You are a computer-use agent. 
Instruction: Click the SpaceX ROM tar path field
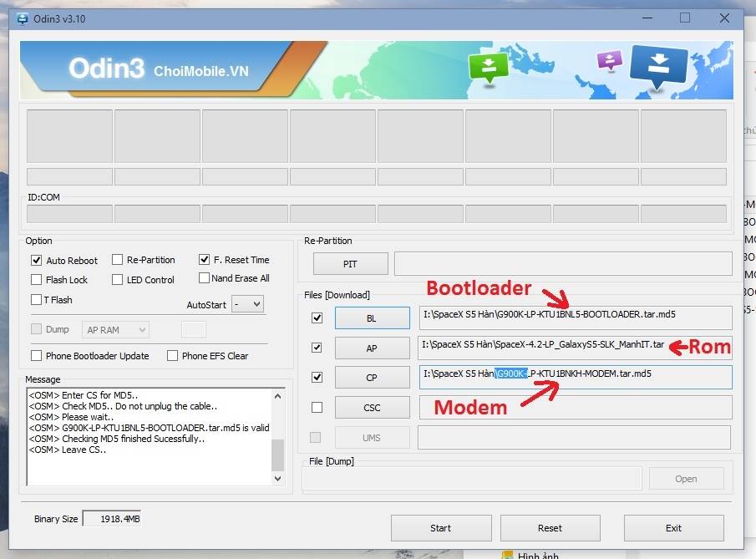point(576,348)
